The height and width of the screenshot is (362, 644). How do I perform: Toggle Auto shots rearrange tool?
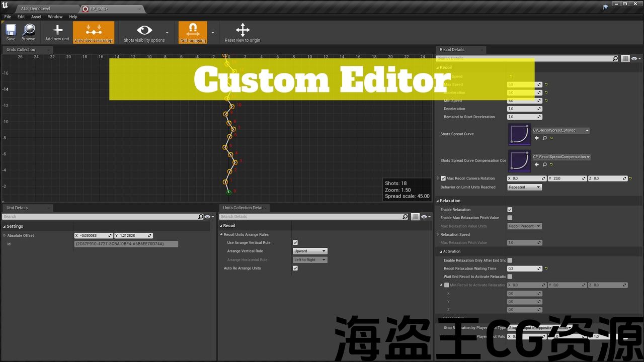(94, 32)
